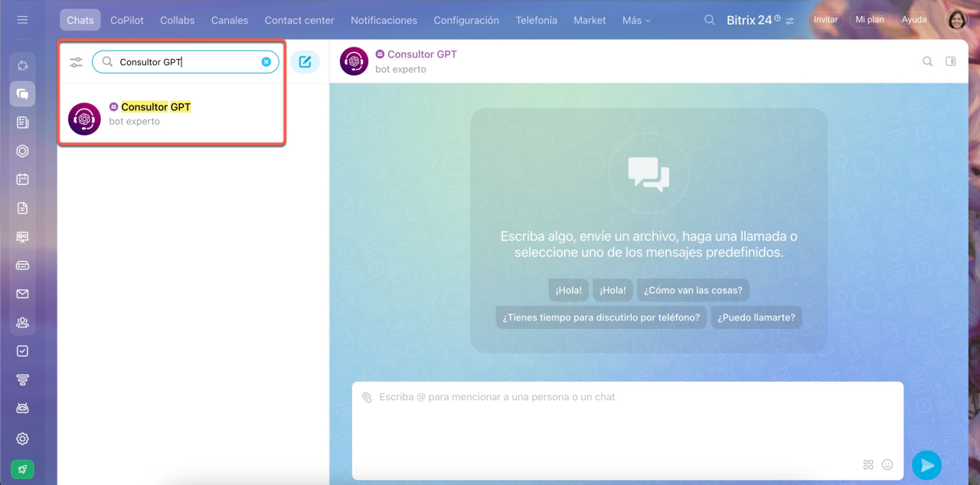
Task: Open the Market tab
Action: coord(590,20)
